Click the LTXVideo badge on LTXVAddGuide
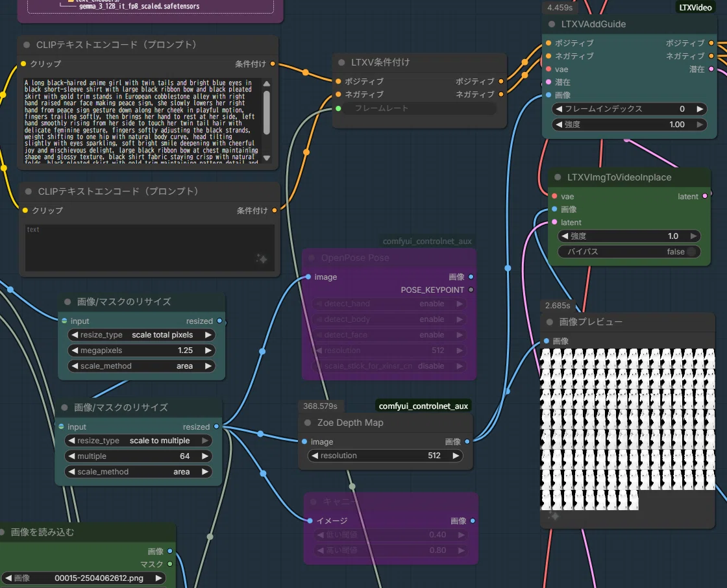The width and height of the screenshot is (727, 588). pos(695,7)
